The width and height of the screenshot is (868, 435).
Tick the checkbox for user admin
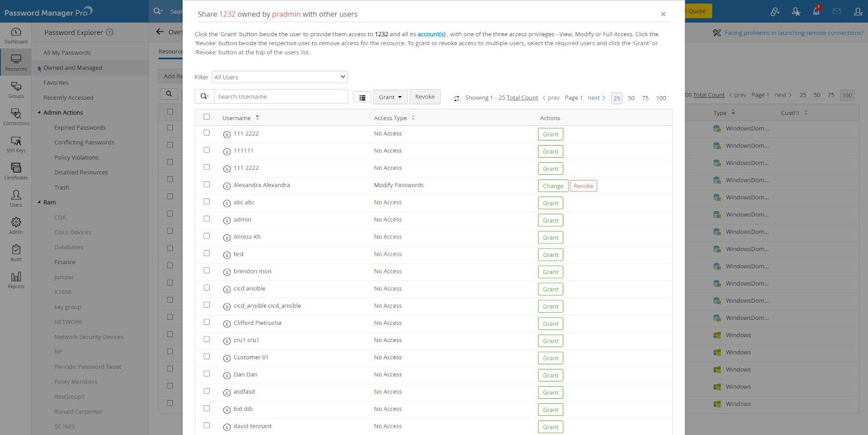coord(207,219)
